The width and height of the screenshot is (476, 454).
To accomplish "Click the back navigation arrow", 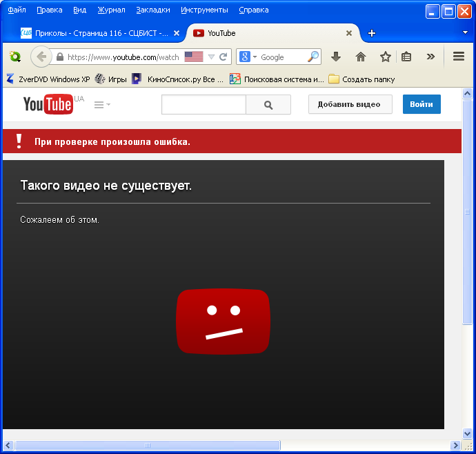I will (41, 57).
